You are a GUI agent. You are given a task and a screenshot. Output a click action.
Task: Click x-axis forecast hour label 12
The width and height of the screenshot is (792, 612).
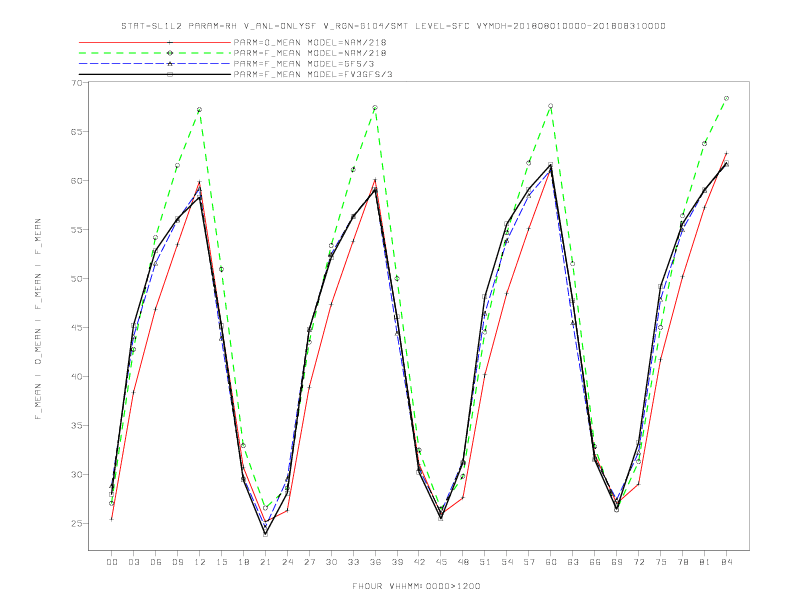200,562
